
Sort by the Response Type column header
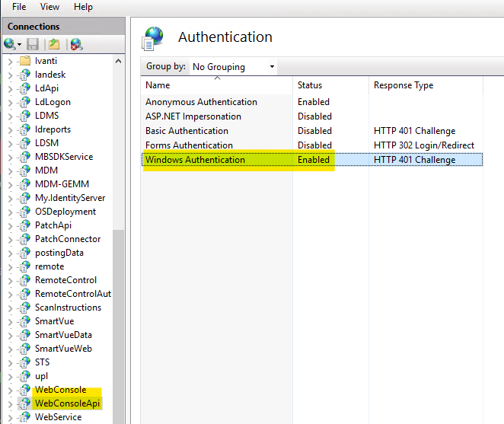[426, 85]
